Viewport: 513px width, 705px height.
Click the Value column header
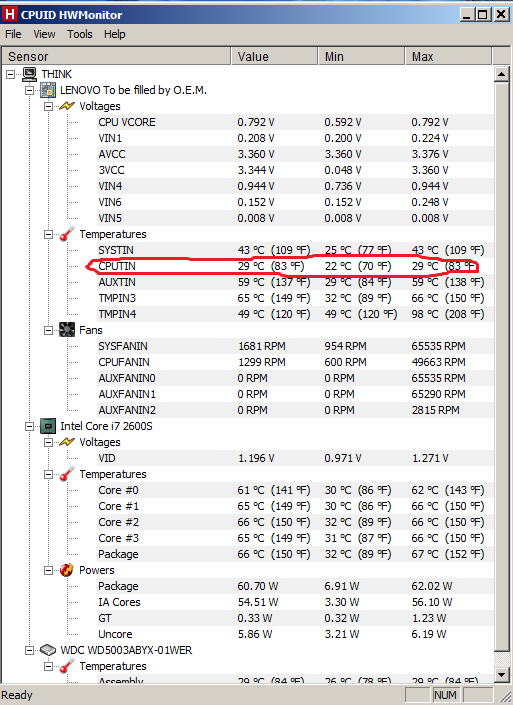click(275, 57)
